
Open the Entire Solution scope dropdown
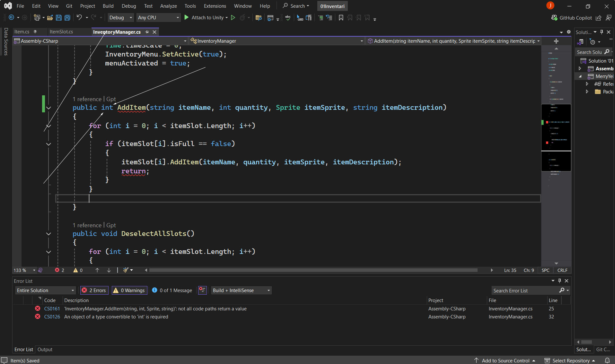(x=45, y=290)
